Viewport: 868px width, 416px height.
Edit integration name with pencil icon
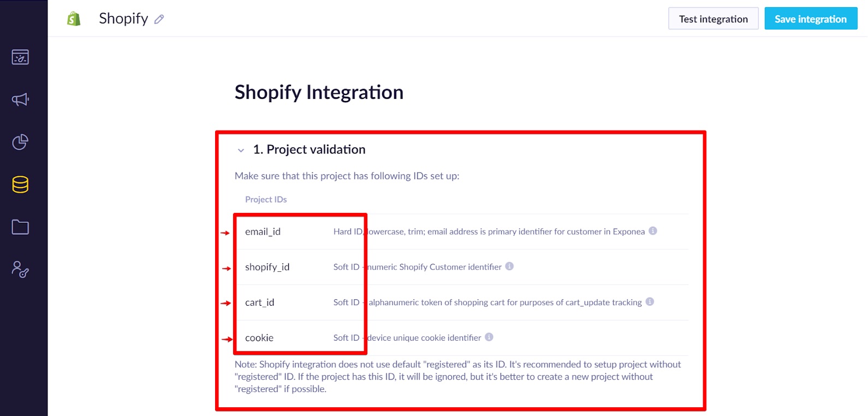(x=159, y=20)
